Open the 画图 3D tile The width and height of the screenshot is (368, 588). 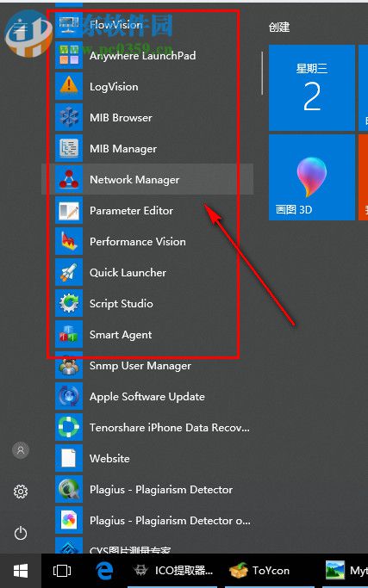pos(312,177)
